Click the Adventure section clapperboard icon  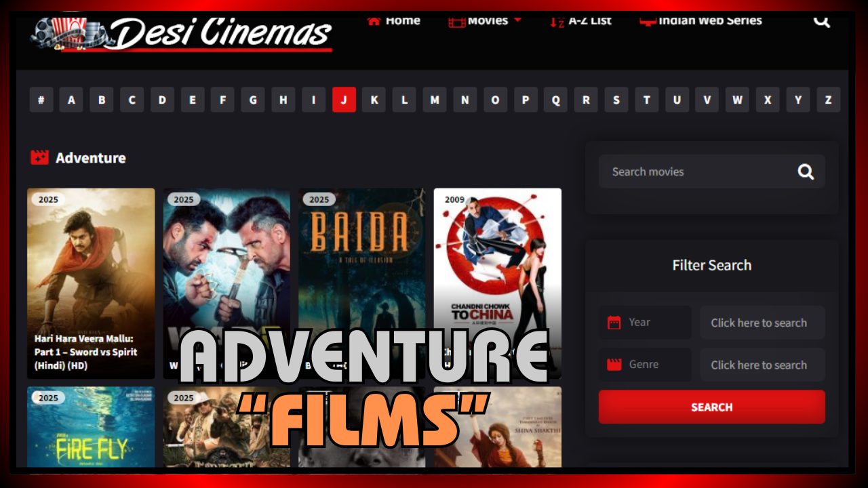(x=40, y=157)
